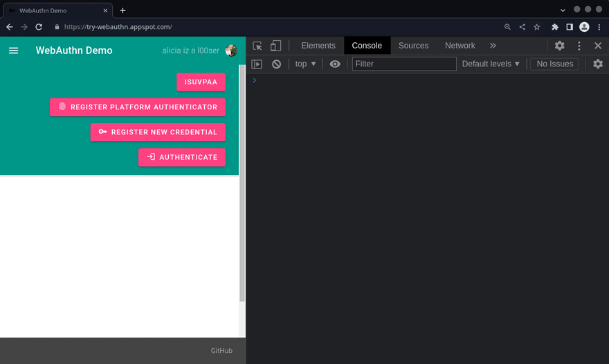Toggle the browser side panel

(570, 27)
